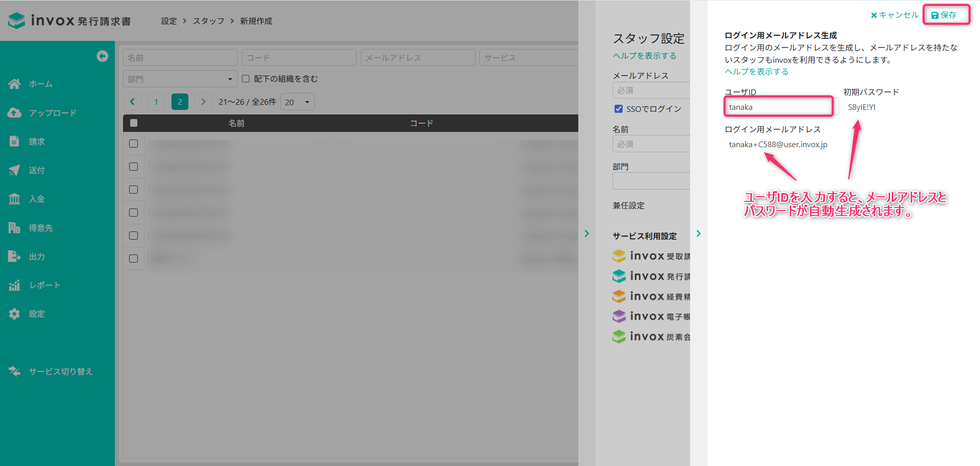This screenshot has width=980, height=466.
Task: Open the アップロード menu item
Action: [53, 113]
